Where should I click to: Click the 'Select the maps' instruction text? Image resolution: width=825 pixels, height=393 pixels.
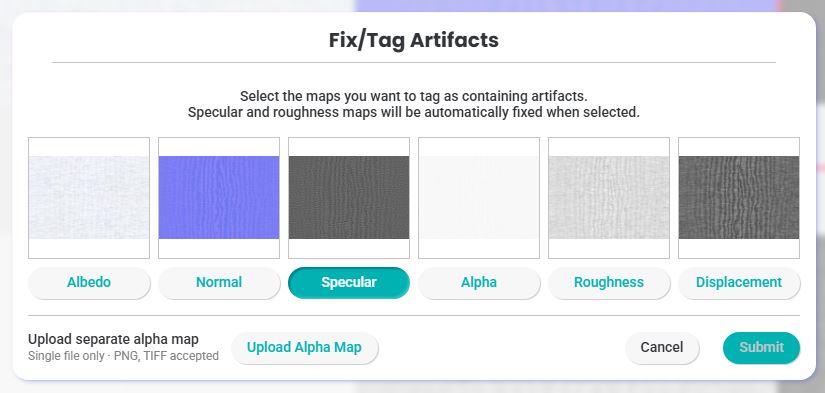click(414, 97)
